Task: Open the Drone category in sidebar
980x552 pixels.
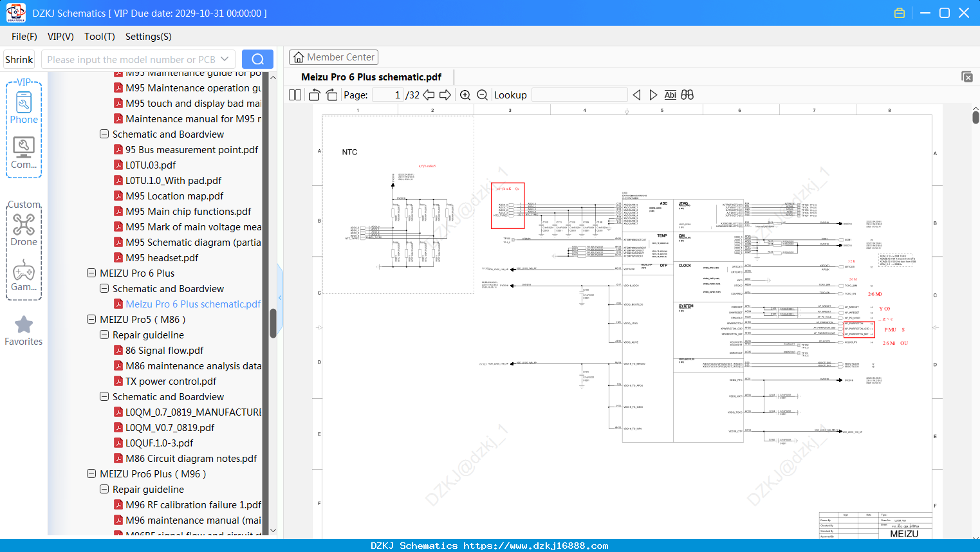Action: tap(24, 230)
